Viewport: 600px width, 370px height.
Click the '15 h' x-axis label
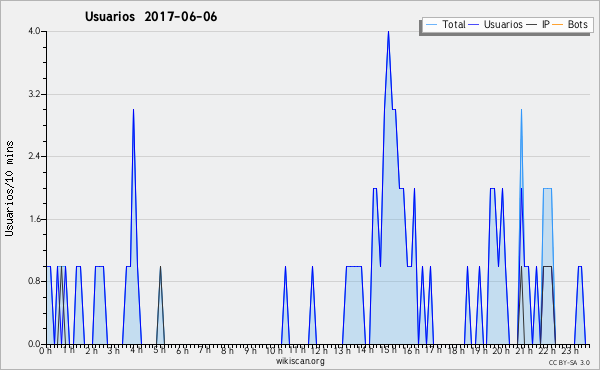(388, 350)
